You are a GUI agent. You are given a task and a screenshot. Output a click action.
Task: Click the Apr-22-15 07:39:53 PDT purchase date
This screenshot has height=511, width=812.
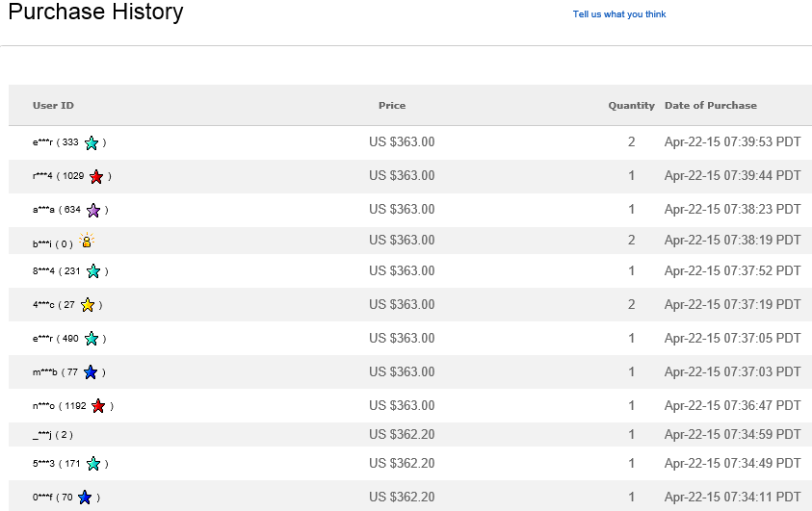pos(732,142)
